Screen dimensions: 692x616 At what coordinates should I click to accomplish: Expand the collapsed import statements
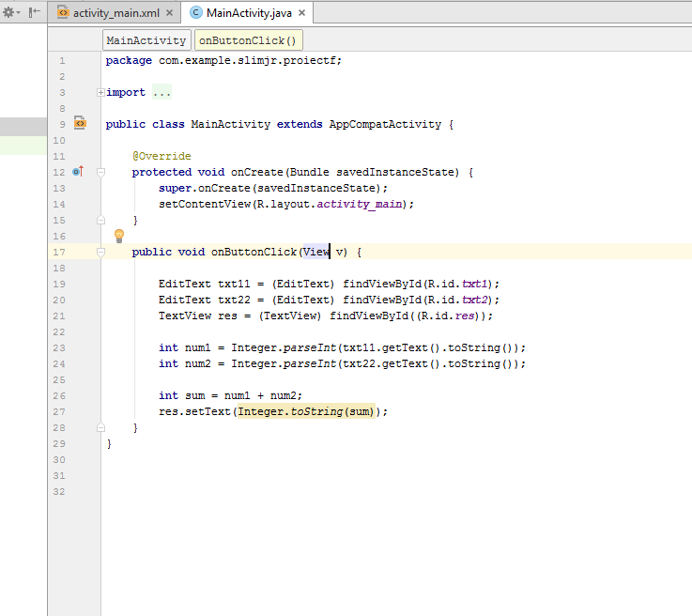tap(100, 92)
